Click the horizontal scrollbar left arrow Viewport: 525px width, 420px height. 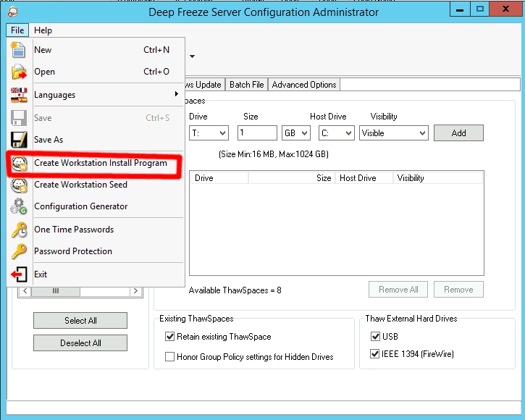pos(25,290)
